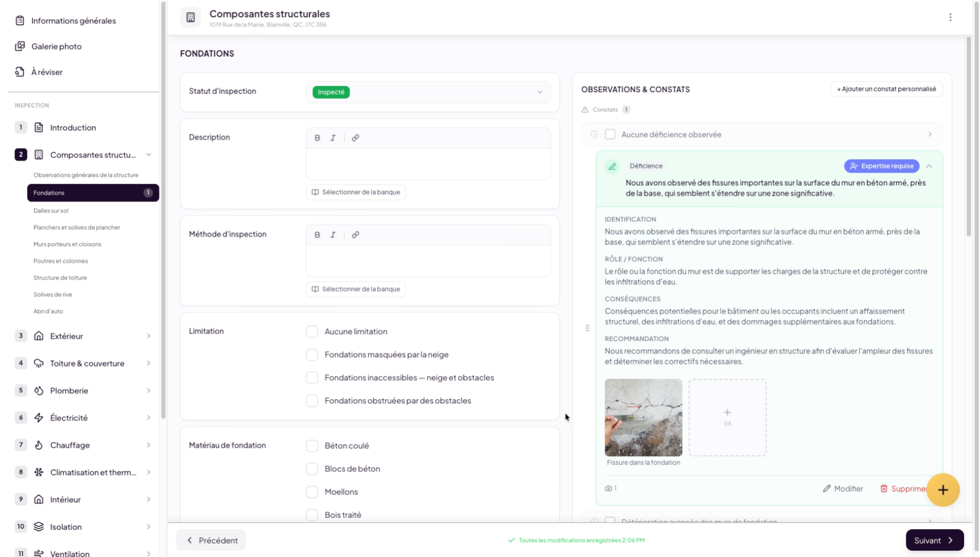
Task: Tick the Béton coulé checkbox
Action: click(312, 446)
